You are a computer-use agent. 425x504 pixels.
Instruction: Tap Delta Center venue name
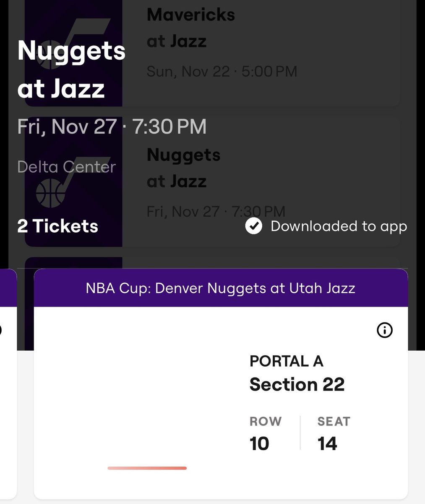coord(66,167)
